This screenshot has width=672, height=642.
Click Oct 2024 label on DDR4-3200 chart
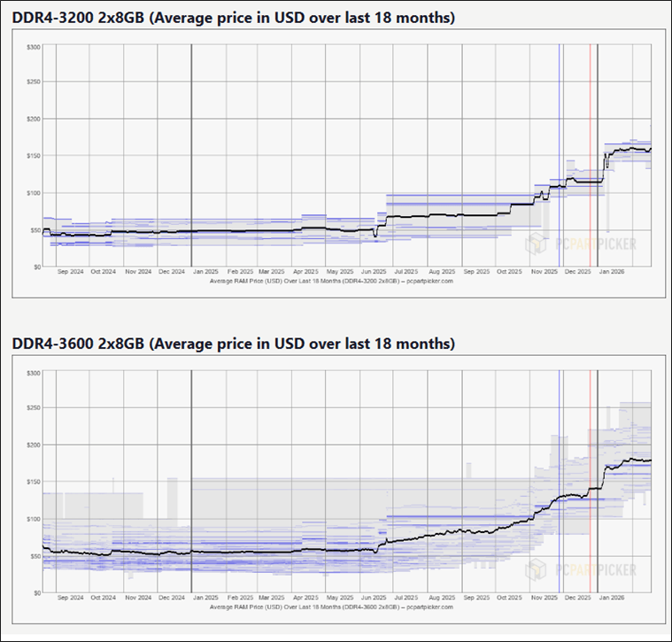104,272
